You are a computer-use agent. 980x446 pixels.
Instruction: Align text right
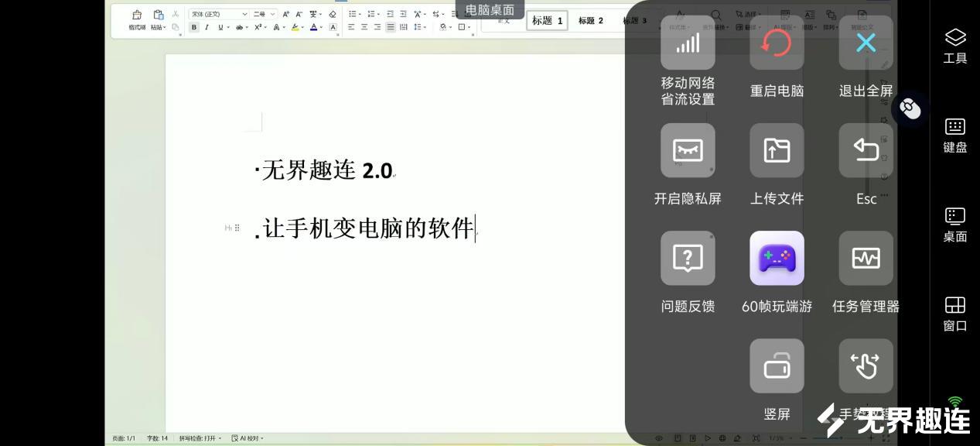(x=377, y=27)
